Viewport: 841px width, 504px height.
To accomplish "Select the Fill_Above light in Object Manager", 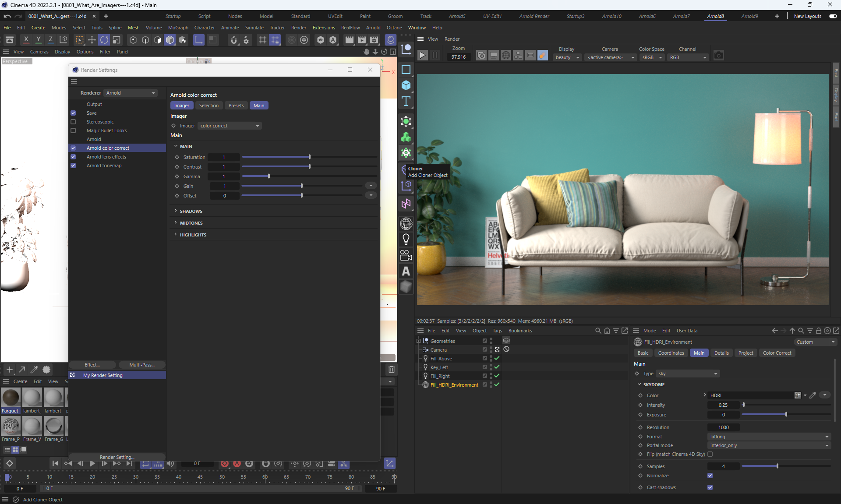I will [441, 359].
